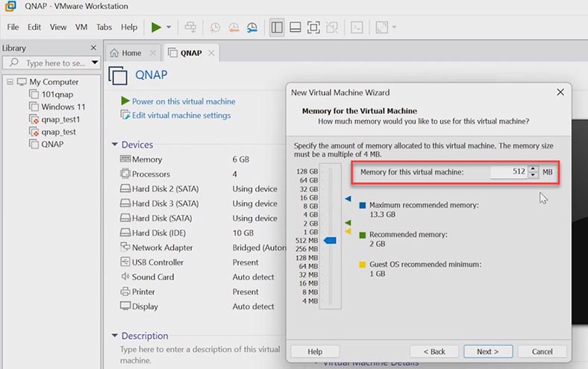Toggle the Show Library sidebar icon
The width and height of the screenshot is (588, 369).
click(x=277, y=27)
